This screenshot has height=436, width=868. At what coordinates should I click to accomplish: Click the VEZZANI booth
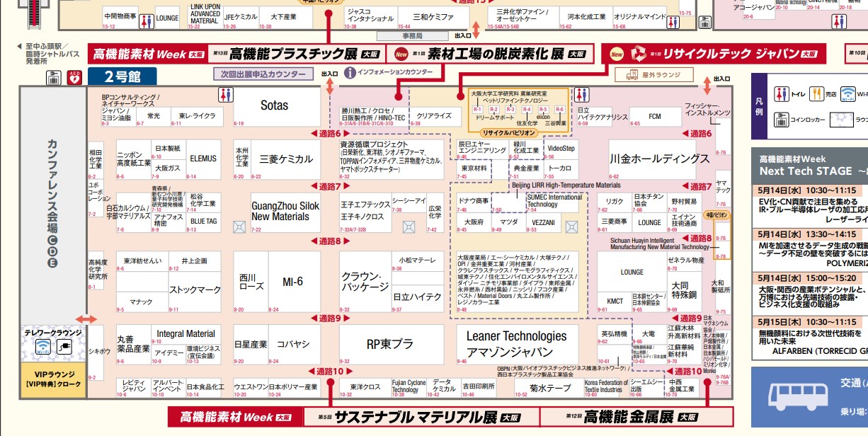pyautogui.click(x=543, y=222)
